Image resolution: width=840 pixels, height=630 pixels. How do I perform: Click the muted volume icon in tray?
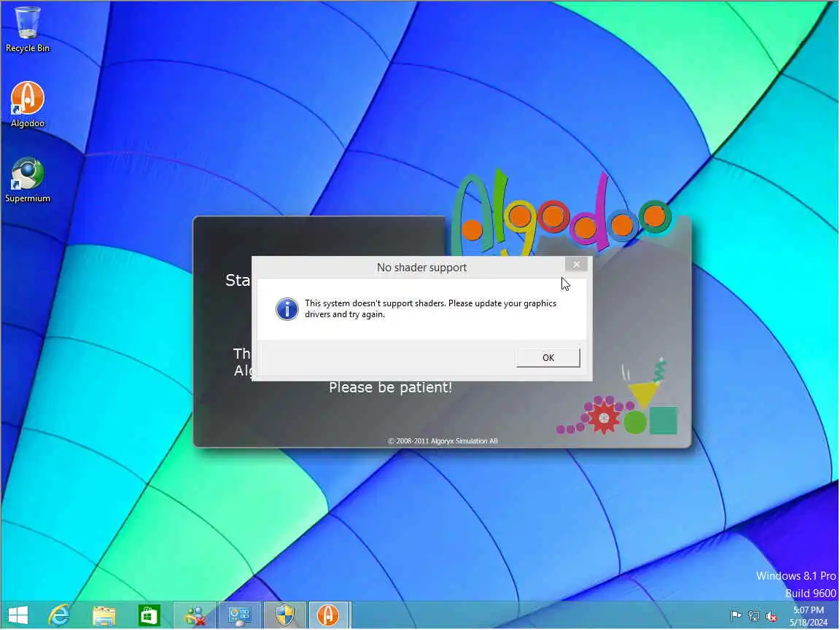(x=771, y=616)
